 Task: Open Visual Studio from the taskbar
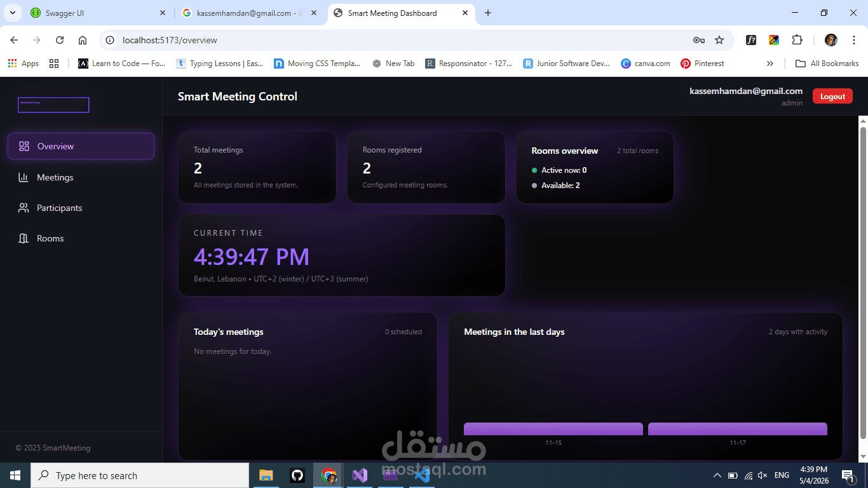tap(359, 475)
